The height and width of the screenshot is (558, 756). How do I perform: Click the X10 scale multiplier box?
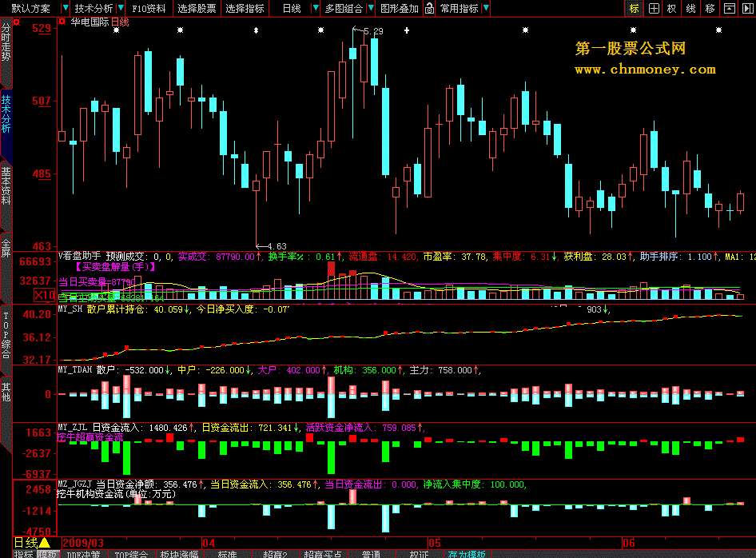(x=44, y=295)
